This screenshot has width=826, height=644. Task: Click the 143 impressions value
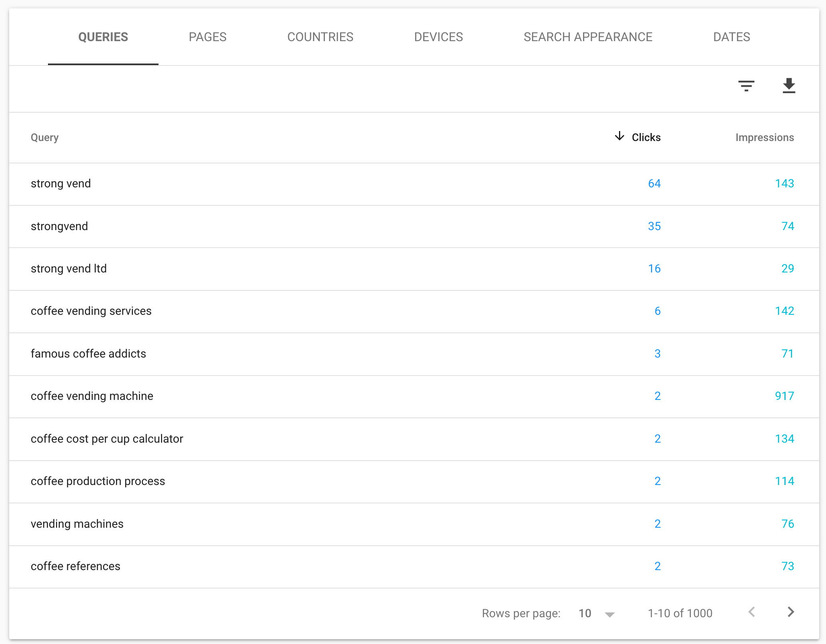(x=784, y=183)
